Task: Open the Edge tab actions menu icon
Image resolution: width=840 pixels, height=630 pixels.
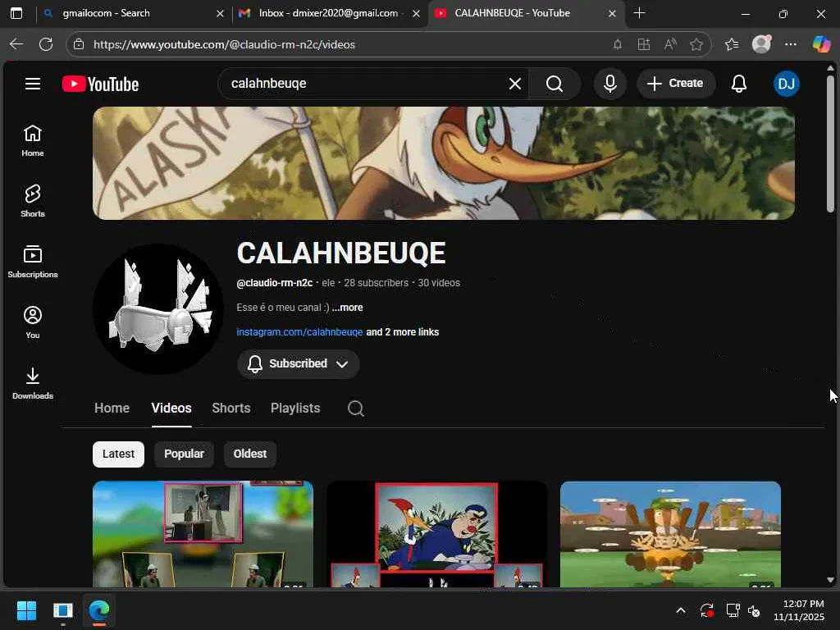Action: coord(16,13)
